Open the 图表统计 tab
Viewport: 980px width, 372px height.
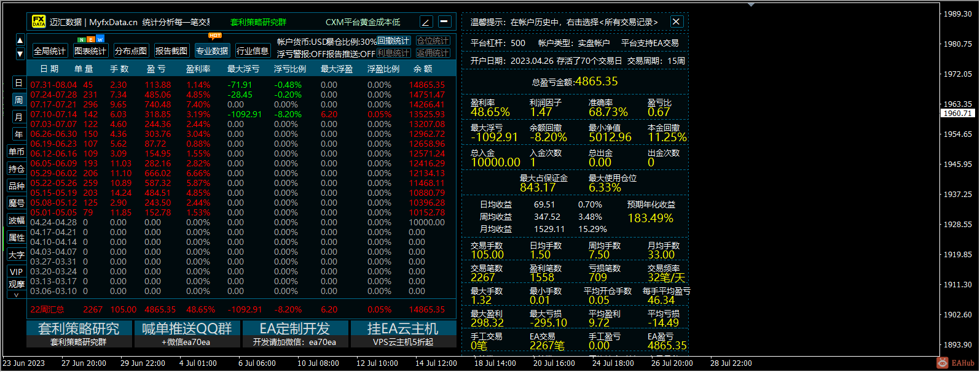[90, 51]
